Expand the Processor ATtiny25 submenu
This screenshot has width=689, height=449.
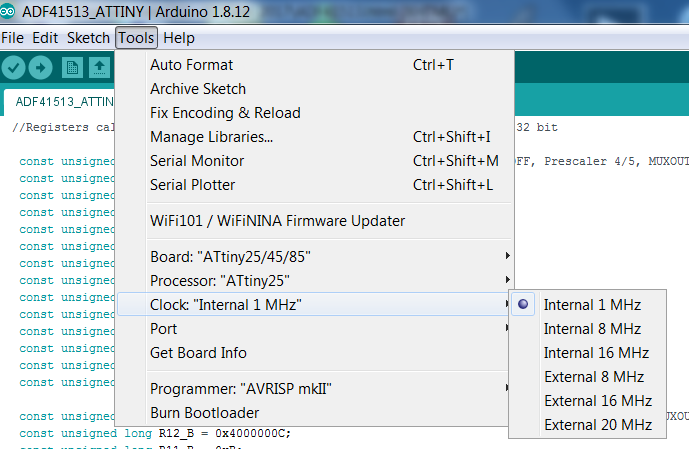point(314,280)
